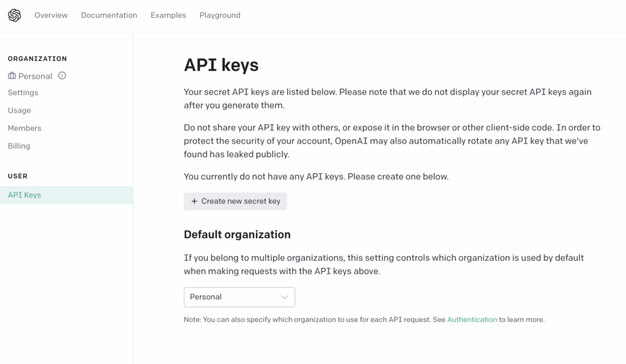The height and width of the screenshot is (364, 626).
Task: Launch the Playground from the top bar
Action: click(219, 15)
